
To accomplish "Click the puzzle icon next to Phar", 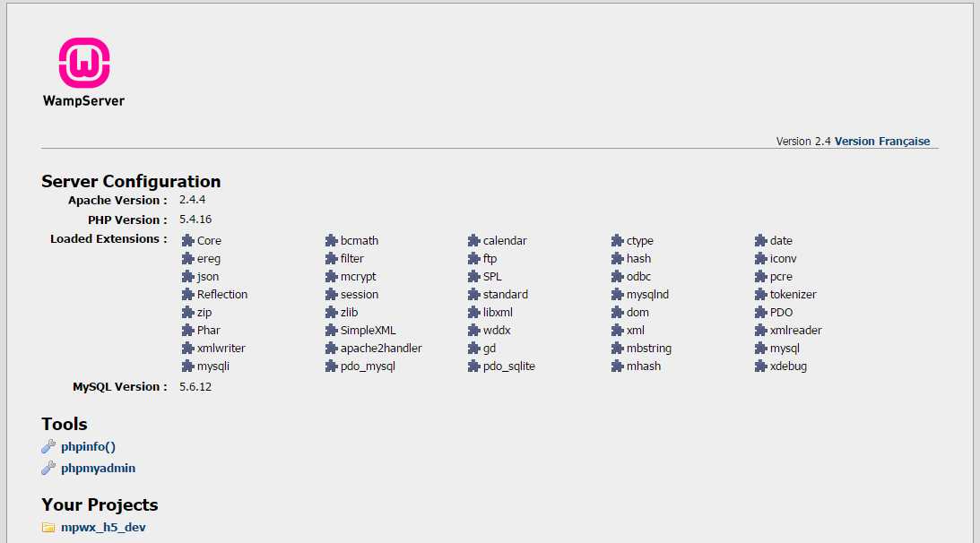I will point(187,331).
